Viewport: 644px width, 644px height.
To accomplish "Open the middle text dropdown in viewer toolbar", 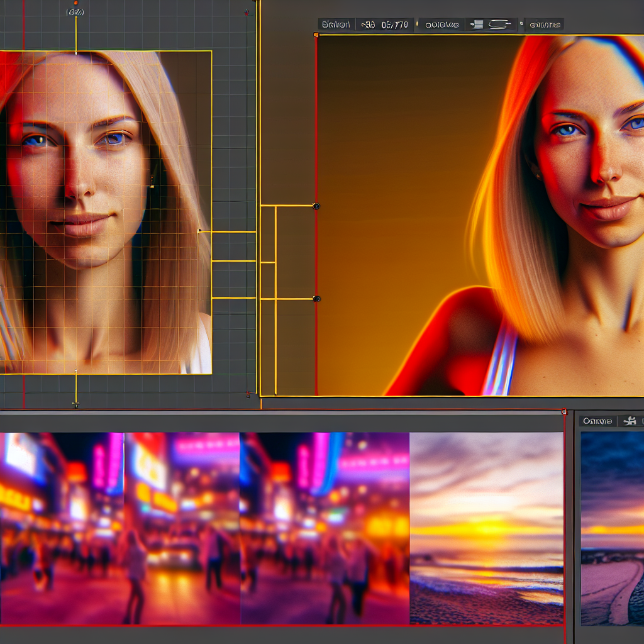I will (442, 25).
